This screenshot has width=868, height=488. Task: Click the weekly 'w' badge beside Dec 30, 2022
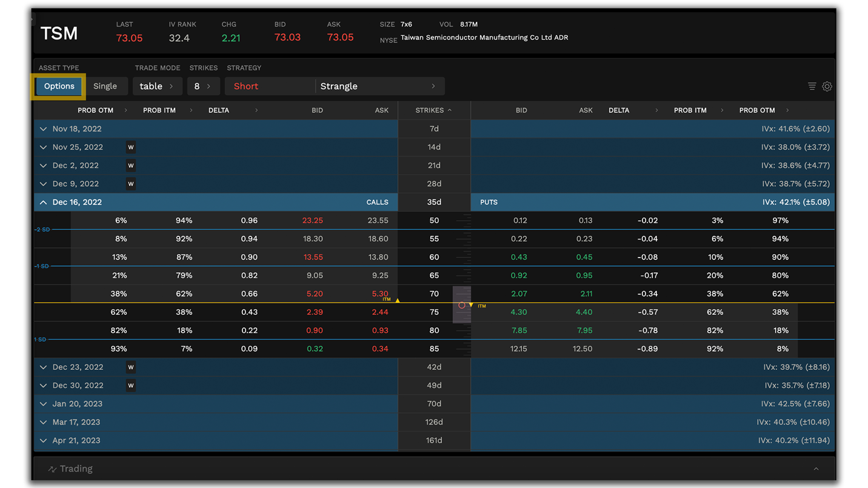point(131,385)
